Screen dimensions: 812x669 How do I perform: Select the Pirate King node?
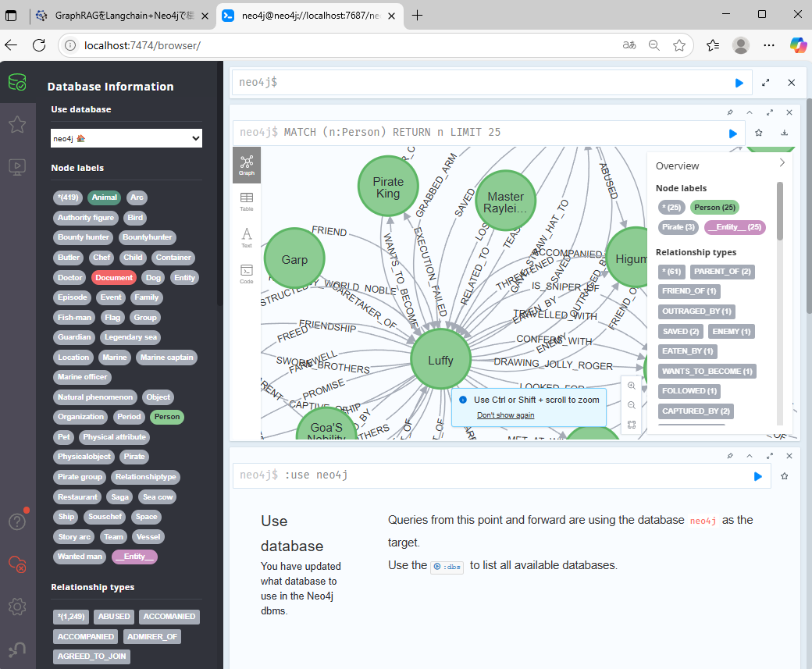point(388,187)
